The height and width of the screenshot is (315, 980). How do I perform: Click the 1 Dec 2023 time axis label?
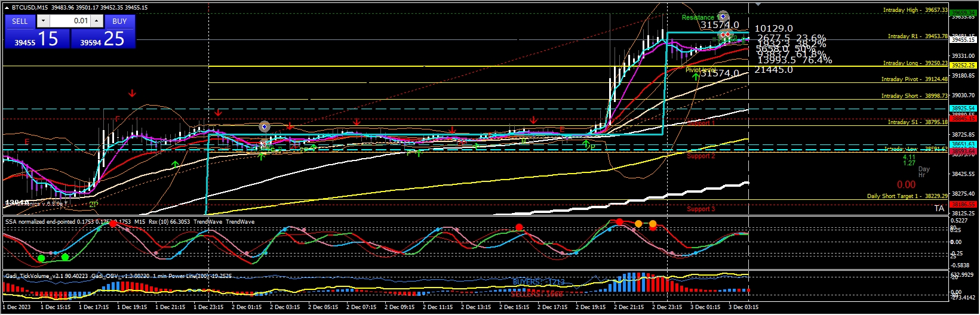click(x=17, y=307)
